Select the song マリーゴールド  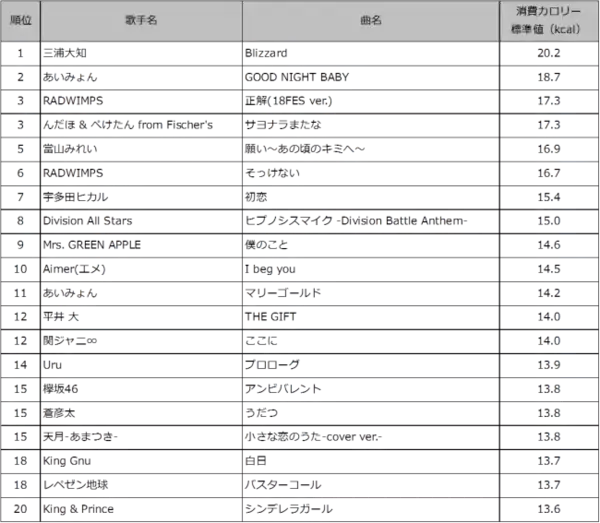tap(283, 293)
